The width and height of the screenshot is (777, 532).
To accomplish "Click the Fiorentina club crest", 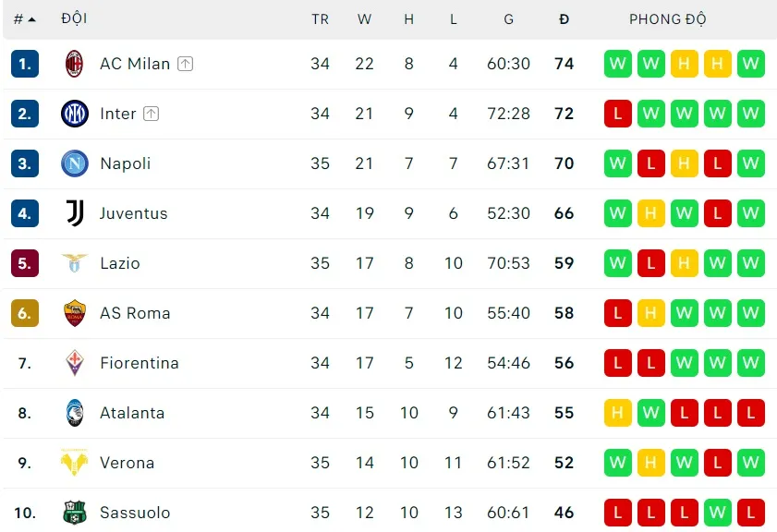I will click(x=76, y=363).
